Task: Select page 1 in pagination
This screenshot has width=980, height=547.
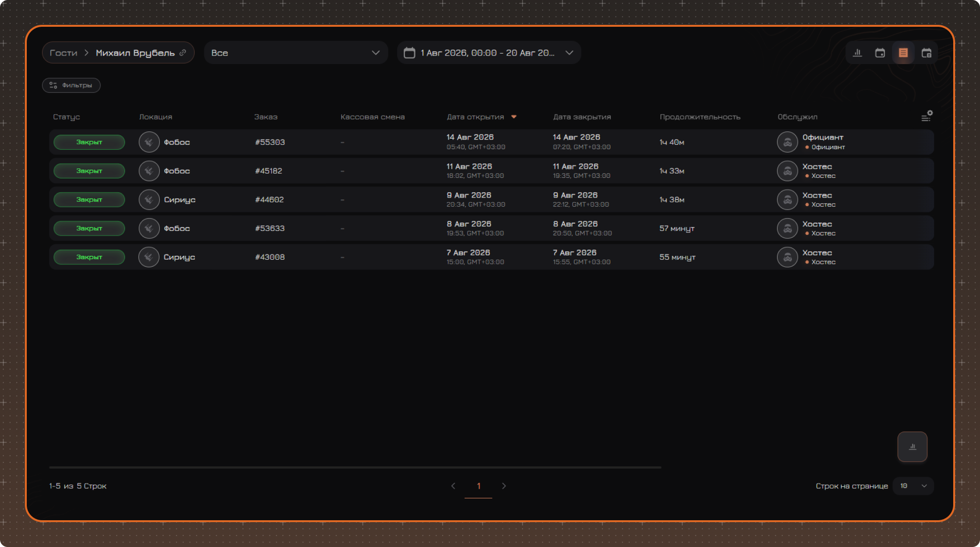Action: (479, 486)
